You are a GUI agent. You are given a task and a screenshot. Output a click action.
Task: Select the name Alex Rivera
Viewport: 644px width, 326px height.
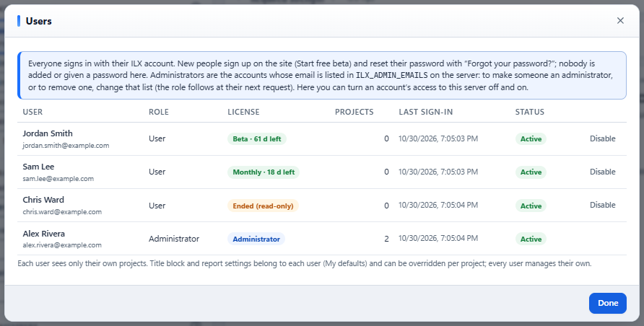[x=43, y=234]
